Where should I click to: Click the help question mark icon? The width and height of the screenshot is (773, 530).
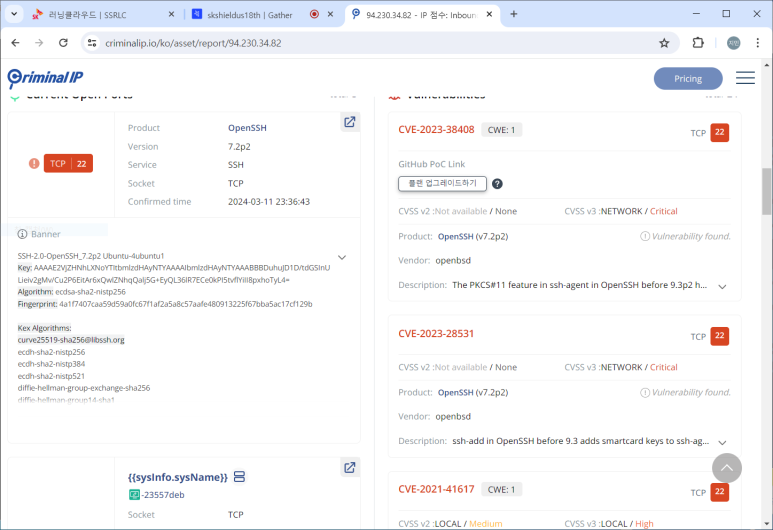(x=497, y=184)
